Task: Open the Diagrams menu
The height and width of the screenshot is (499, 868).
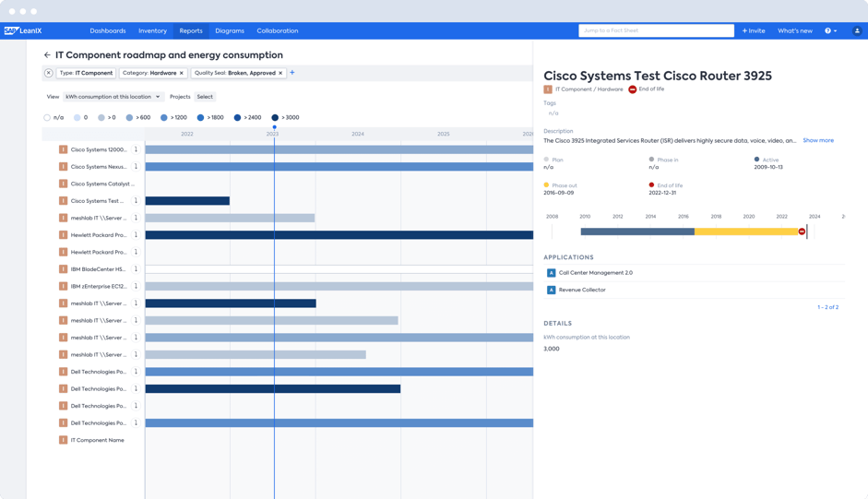Action: pyautogui.click(x=230, y=30)
